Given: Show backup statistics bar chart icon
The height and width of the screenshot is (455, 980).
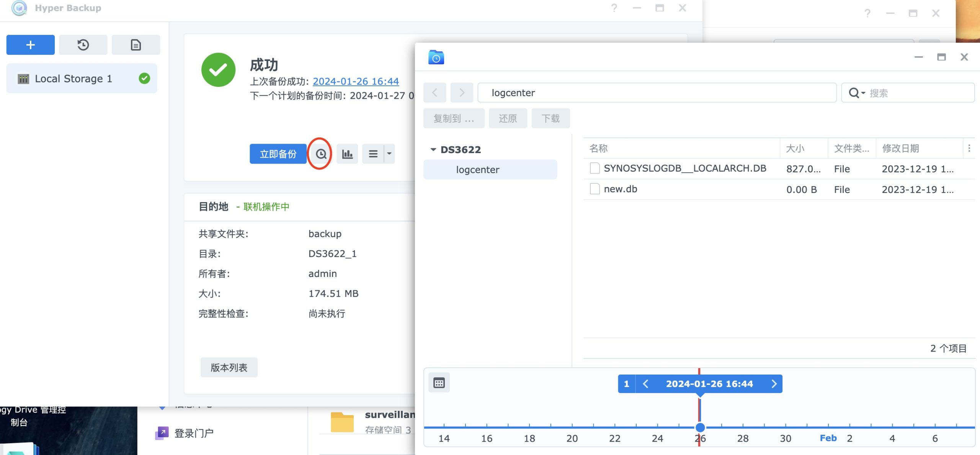Looking at the screenshot, I should tap(347, 154).
